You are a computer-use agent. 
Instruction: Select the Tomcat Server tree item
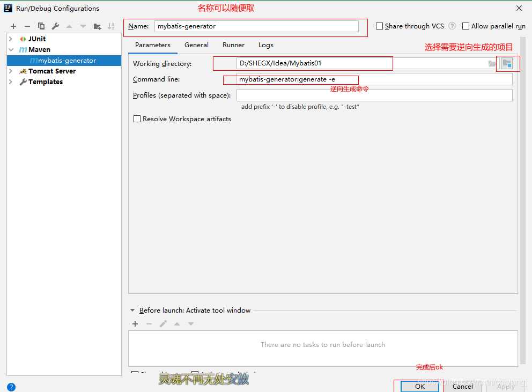(52, 71)
